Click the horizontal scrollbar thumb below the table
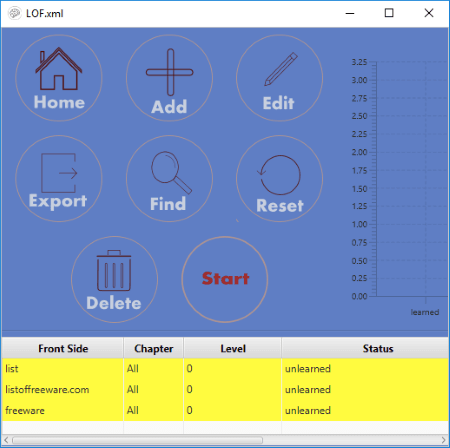Screen dimensions: 450x448 click(138, 440)
